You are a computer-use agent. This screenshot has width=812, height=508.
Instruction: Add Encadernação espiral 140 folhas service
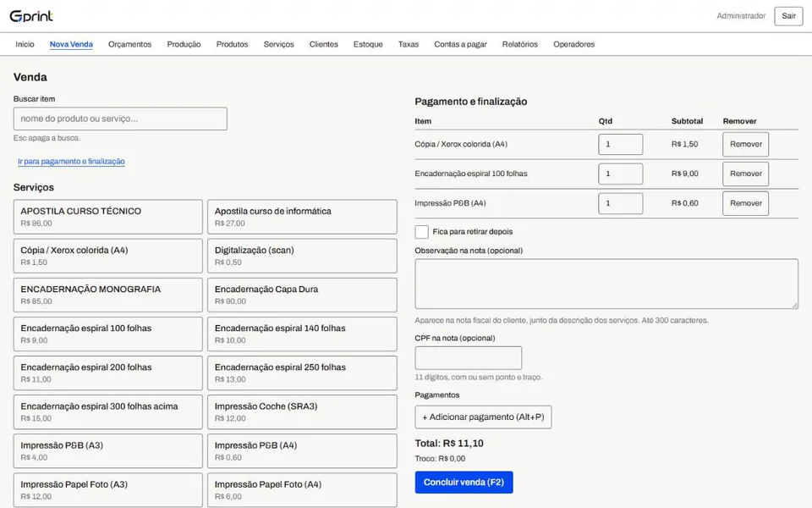coord(302,334)
